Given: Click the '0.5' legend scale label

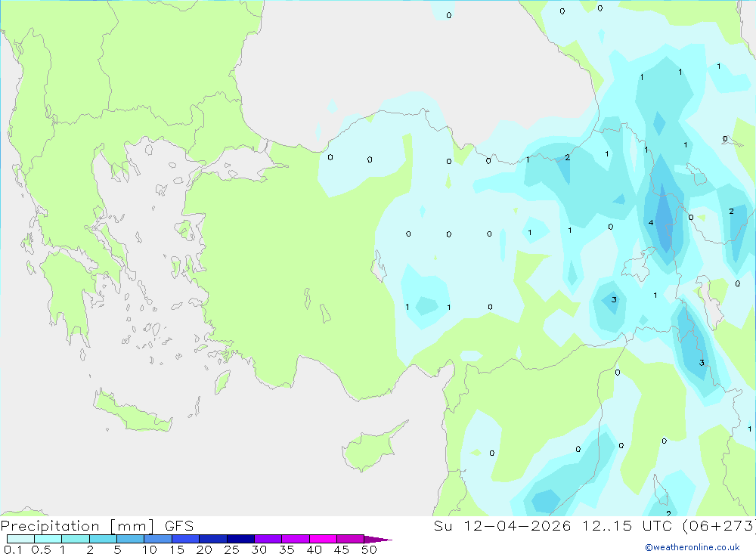Looking at the screenshot, I should click(x=41, y=549).
